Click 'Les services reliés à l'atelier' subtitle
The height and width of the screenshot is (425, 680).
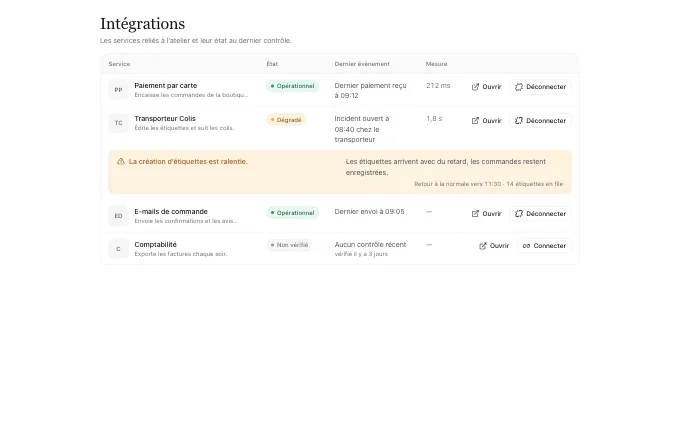point(196,40)
